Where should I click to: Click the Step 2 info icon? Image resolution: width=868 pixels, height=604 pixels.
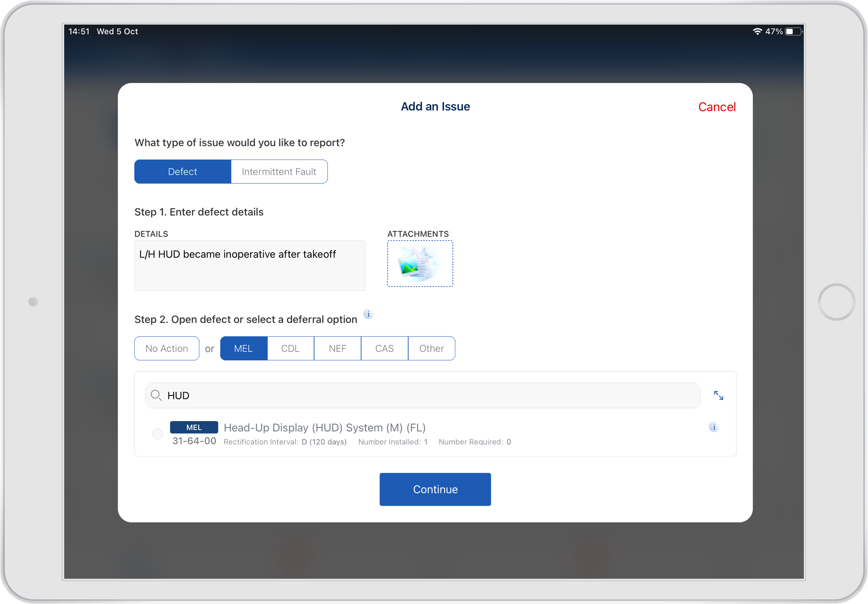click(x=368, y=314)
